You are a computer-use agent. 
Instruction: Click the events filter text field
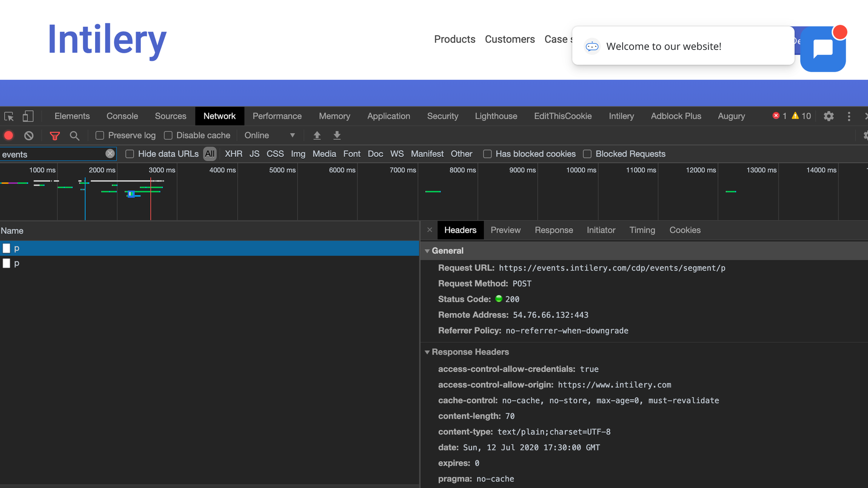tap(52, 154)
